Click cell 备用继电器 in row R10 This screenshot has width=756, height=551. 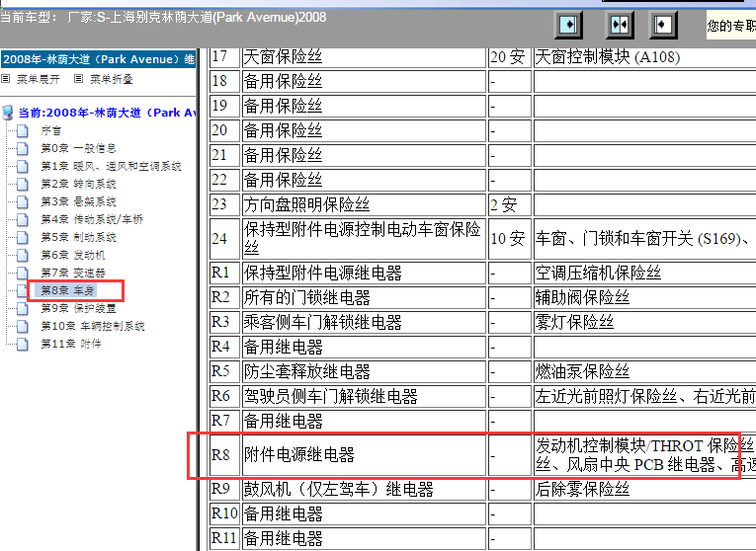tap(364, 513)
